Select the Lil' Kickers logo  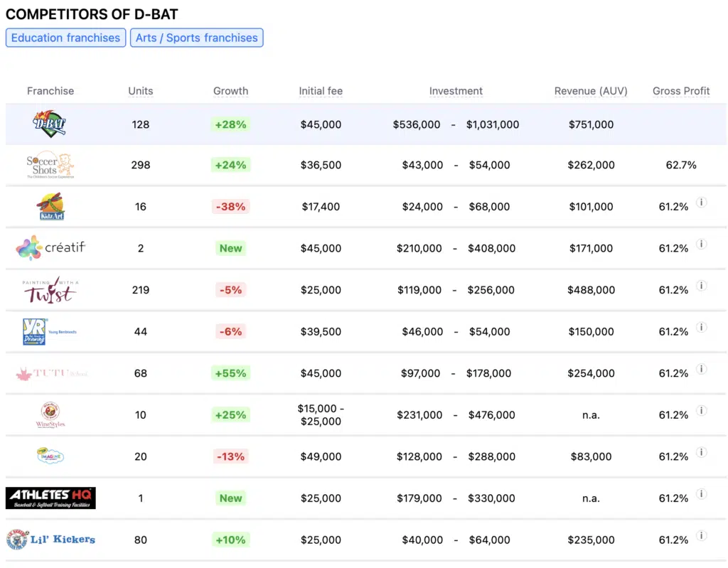[50, 539]
